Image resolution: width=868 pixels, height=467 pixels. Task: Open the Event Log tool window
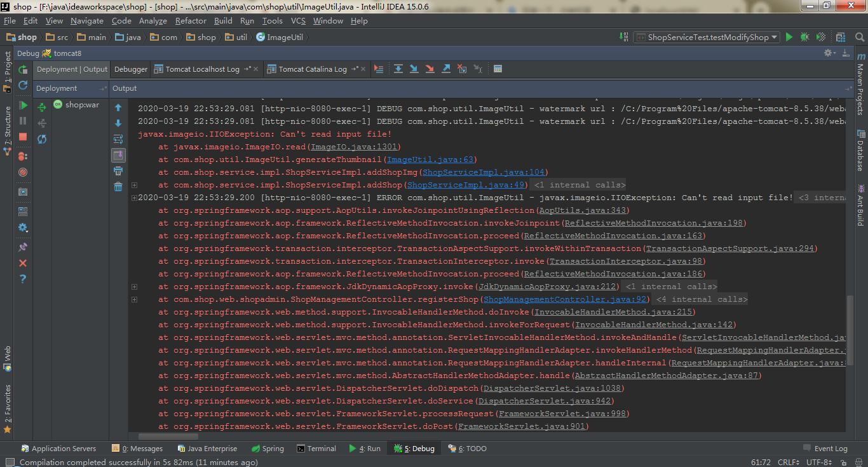click(825, 449)
